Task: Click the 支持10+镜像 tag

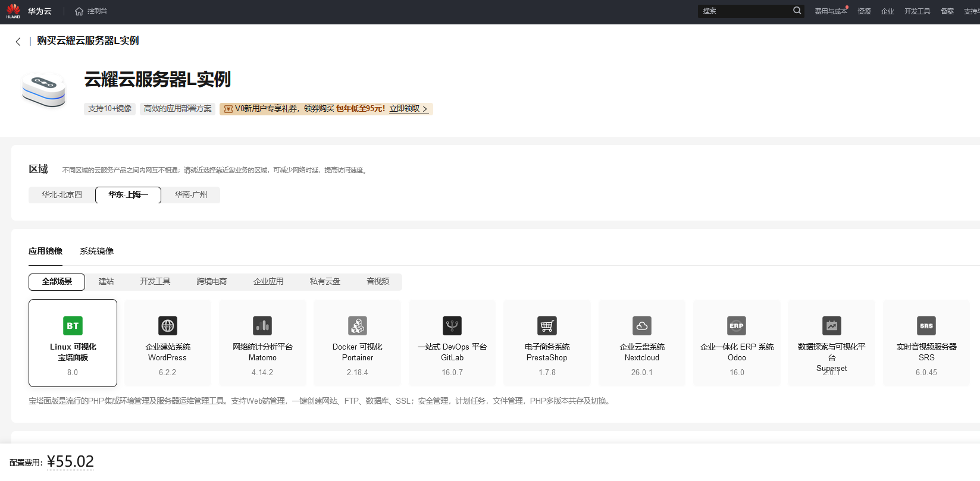Action: tap(110, 109)
